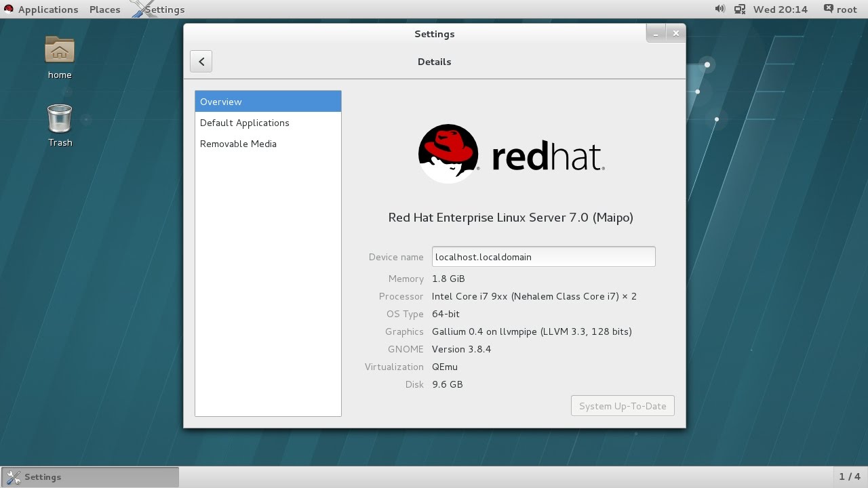Click the OS Type value 64-bit
Image resolution: width=868 pixels, height=488 pixels.
(x=446, y=314)
